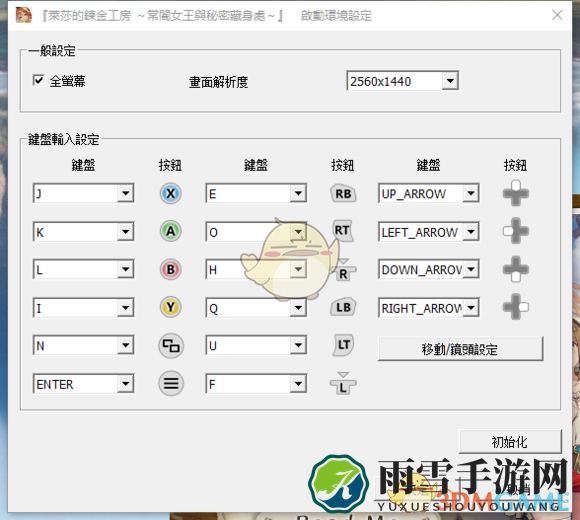Click the left stick L icon
Image resolution: width=580 pixels, height=520 pixels.
(343, 384)
